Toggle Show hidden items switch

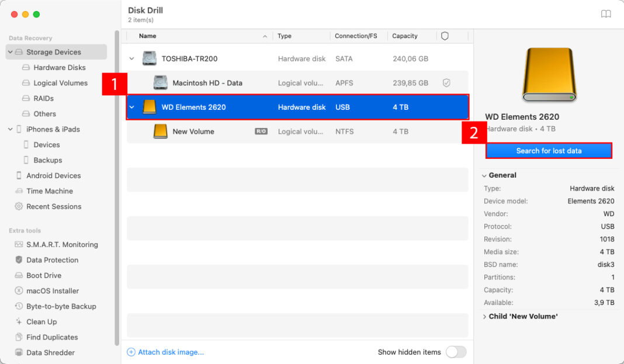pos(456,352)
